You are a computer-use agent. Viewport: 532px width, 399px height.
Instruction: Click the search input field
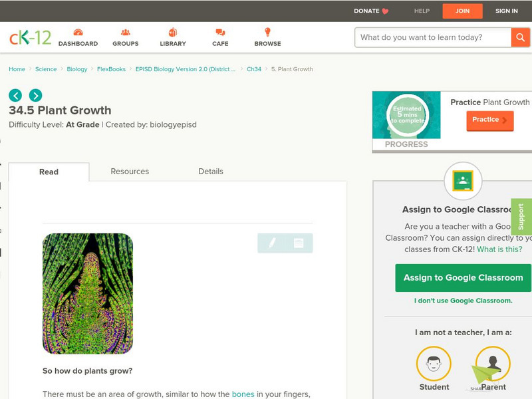[x=434, y=37]
